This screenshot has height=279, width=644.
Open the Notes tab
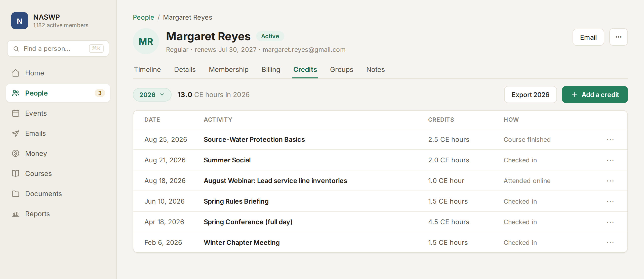[x=376, y=70]
